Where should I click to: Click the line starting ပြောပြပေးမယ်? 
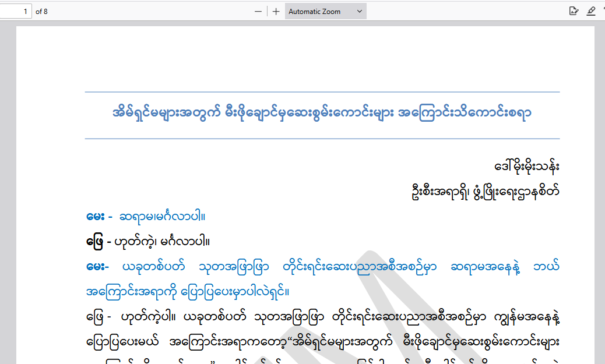[x=323, y=342]
